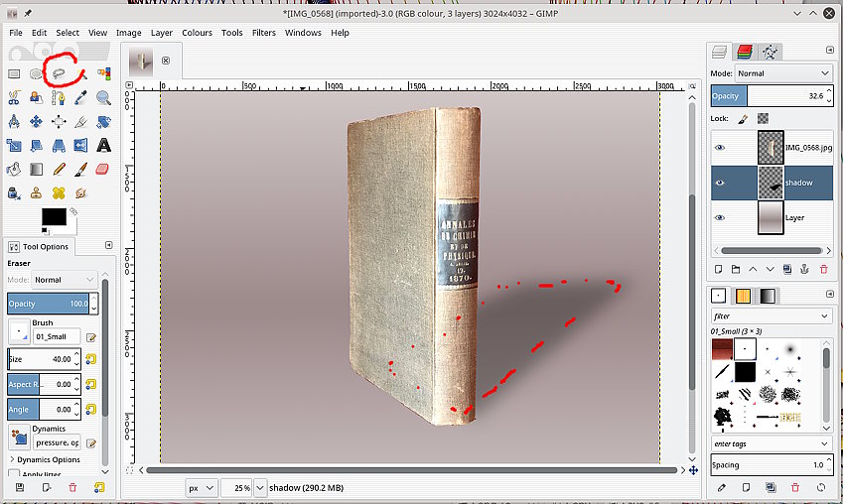Viewport: 843px width, 504px height.
Task: Select the Scissors Select tool
Action: point(14,98)
